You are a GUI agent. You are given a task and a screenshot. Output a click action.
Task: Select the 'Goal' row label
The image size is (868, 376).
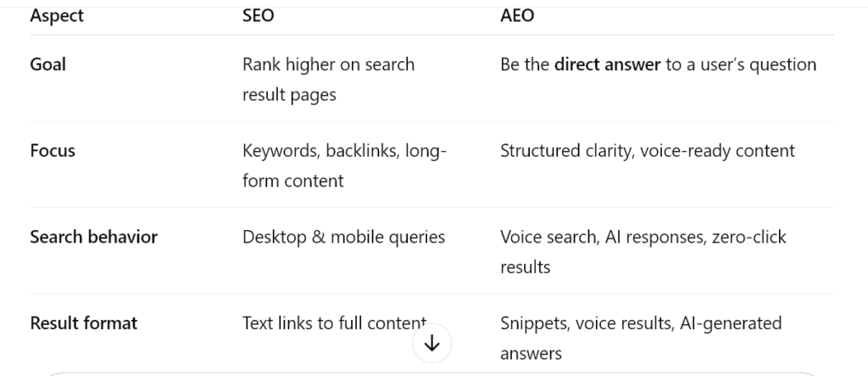(47, 65)
